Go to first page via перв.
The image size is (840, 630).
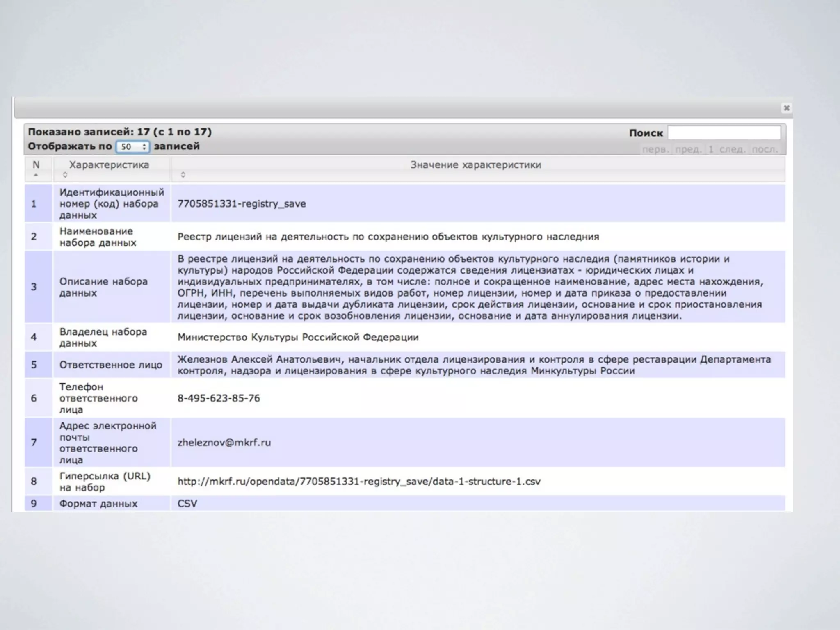655,149
